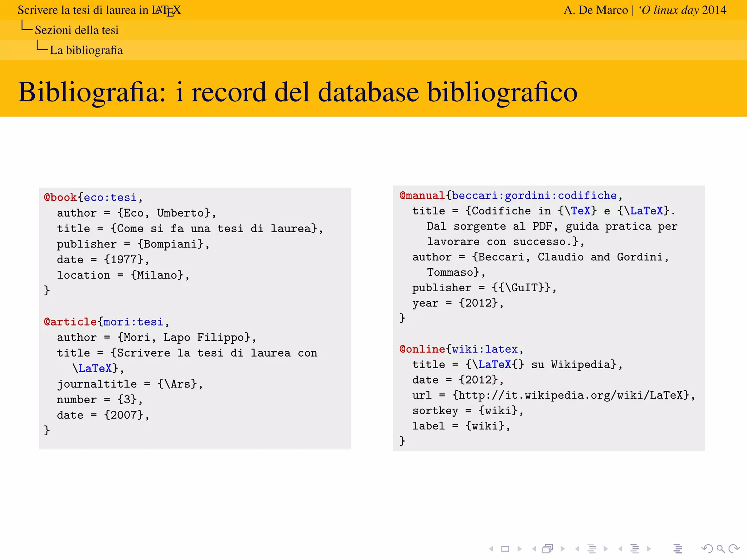This screenshot has width=747, height=560.
Task: Click the presentation outline icon near search
Action: pos(678,549)
